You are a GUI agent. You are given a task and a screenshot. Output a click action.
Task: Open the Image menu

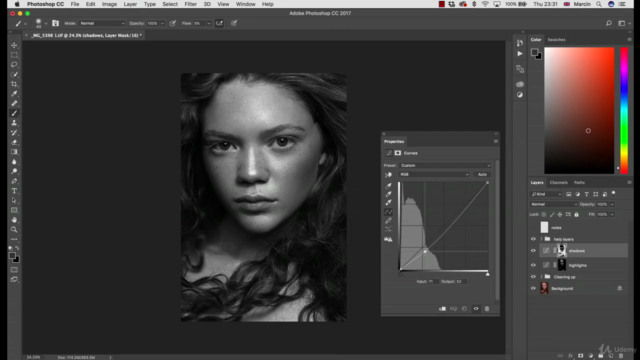point(109,4)
